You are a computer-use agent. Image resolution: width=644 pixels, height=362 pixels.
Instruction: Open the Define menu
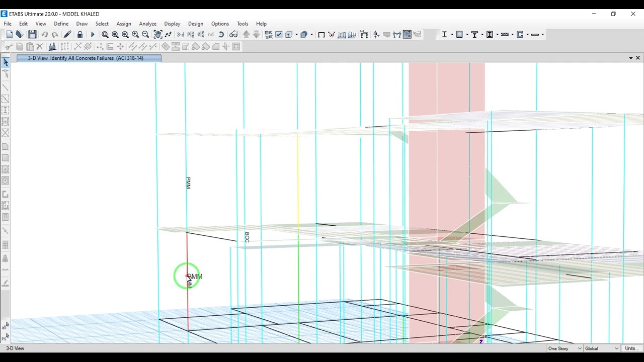pyautogui.click(x=61, y=24)
